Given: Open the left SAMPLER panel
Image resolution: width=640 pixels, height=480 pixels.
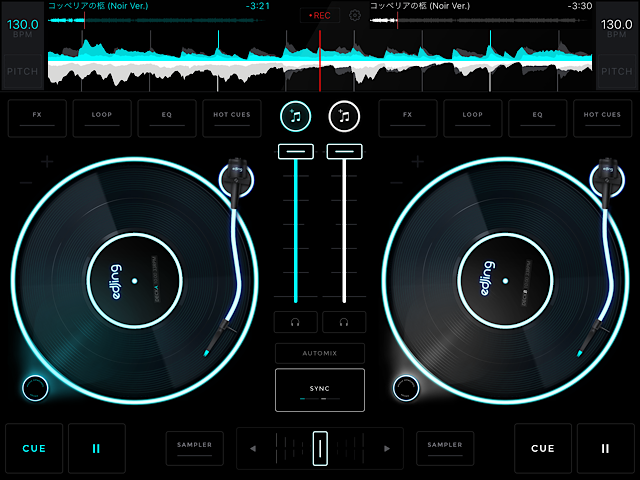Looking at the screenshot, I should [195, 448].
